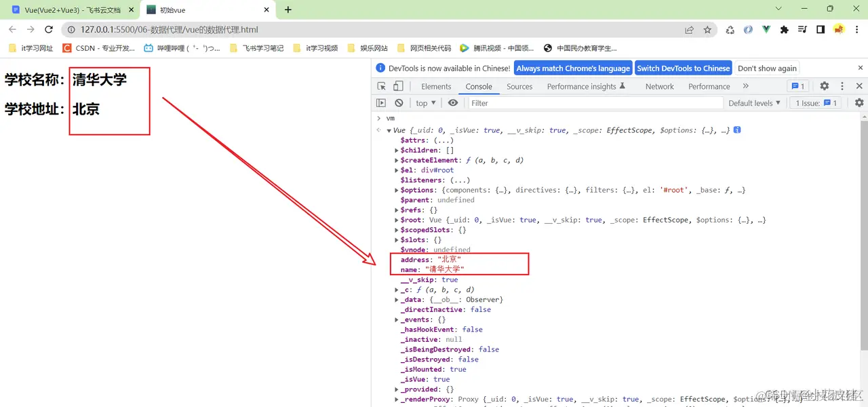Activate the inspect element picker in DevTools
868x407 pixels.
(x=382, y=86)
